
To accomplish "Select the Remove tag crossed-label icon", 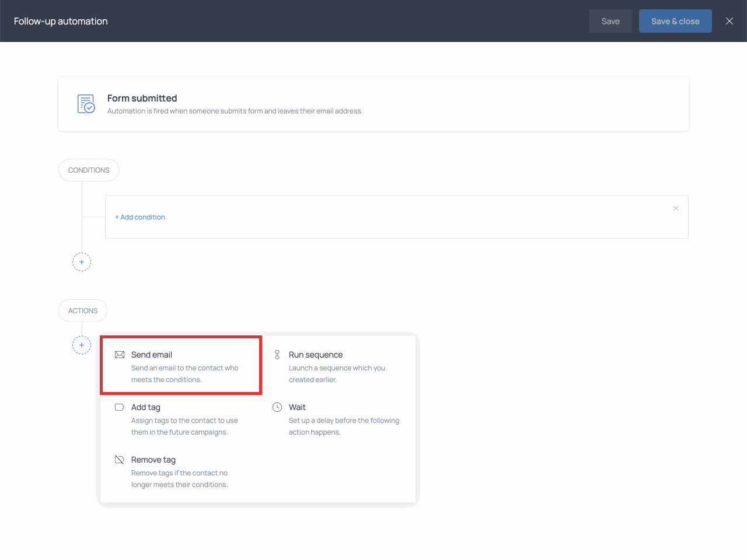I will click(x=120, y=459).
